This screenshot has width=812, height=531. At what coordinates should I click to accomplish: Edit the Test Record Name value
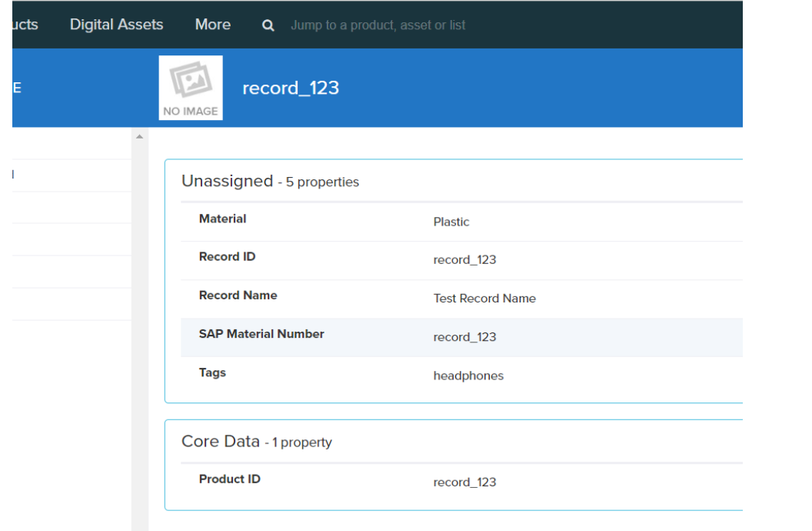(x=484, y=299)
